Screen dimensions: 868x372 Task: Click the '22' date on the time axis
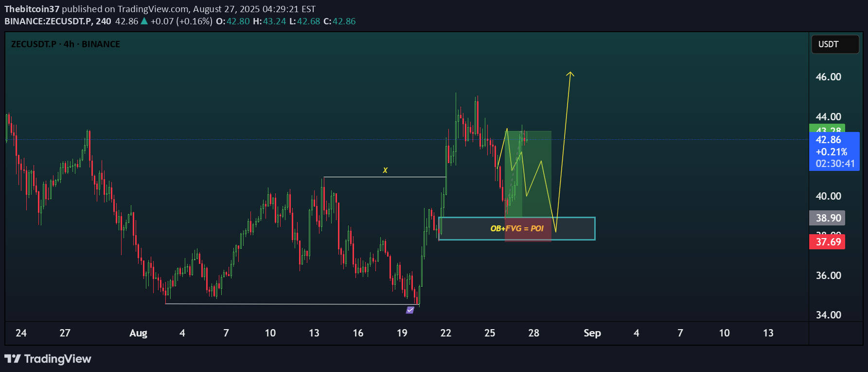point(446,333)
